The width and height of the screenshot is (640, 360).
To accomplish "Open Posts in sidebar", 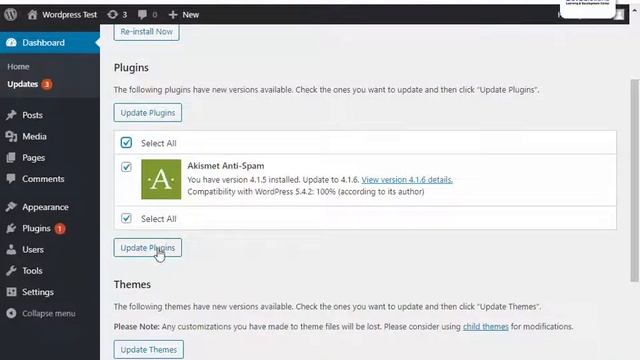I will tap(32, 115).
